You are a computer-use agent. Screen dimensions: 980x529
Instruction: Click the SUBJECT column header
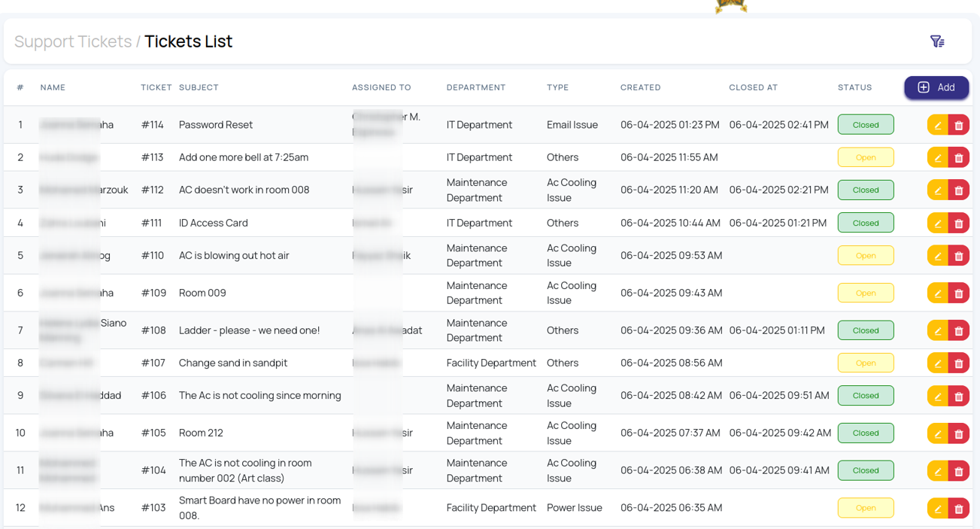tap(199, 87)
